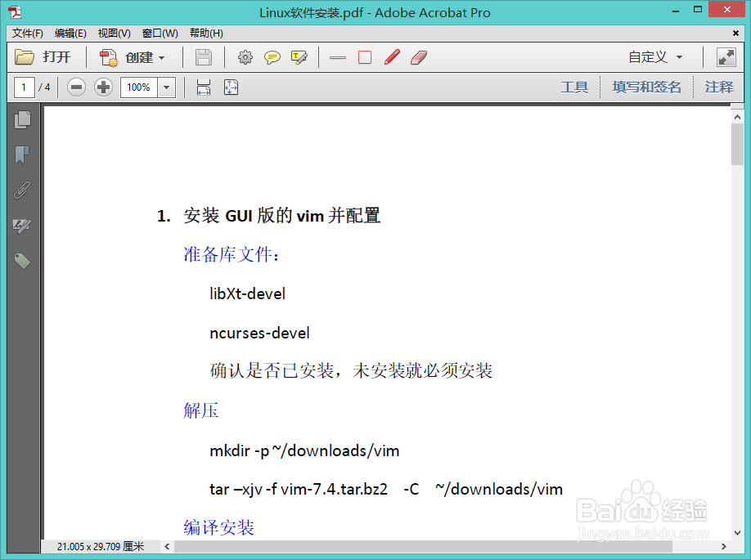The width and height of the screenshot is (751, 560).
Task: Open the zoom percentage dropdown
Action: point(167,87)
